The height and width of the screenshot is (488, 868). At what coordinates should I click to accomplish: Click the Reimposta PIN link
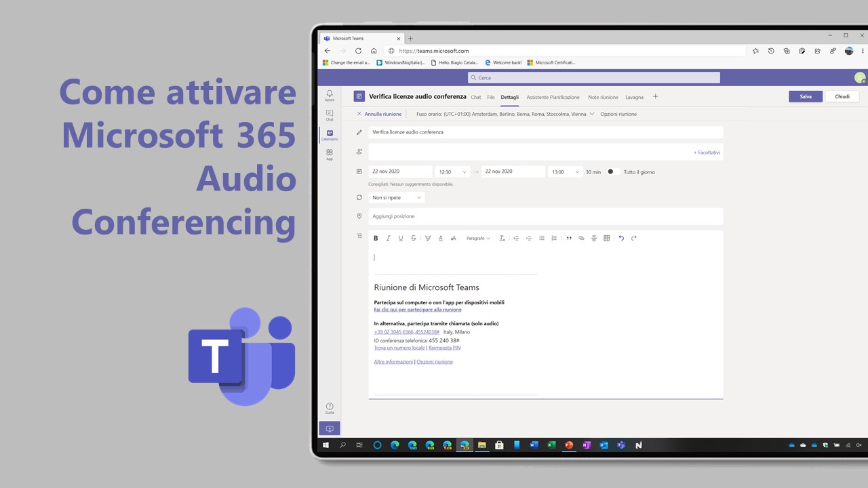click(445, 348)
